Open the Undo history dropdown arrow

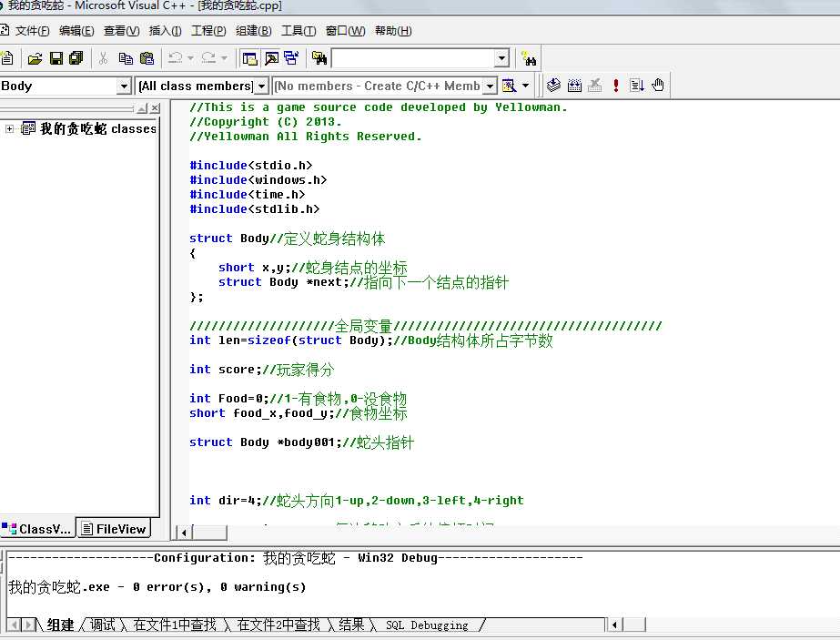pyautogui.click(x=190, y=58)
